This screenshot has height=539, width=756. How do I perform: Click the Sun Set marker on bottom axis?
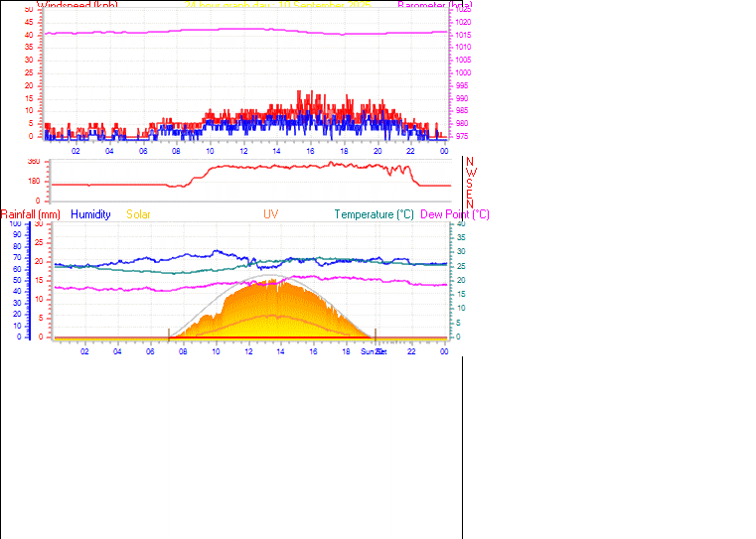(374, 351)
